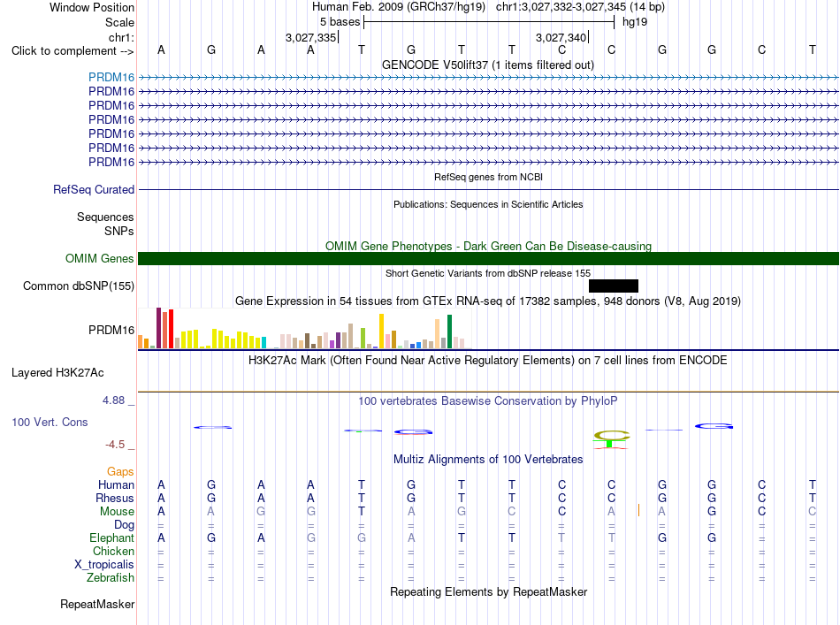
Task: Click the 4.88 PhyloP upper scale value
Action: 113,400
